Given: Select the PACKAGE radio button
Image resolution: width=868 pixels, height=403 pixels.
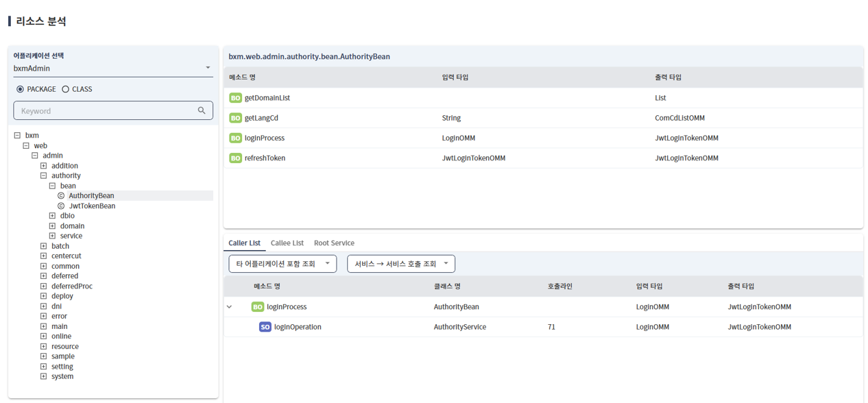Looking at the screenshot, I should (x=20, y=89).
